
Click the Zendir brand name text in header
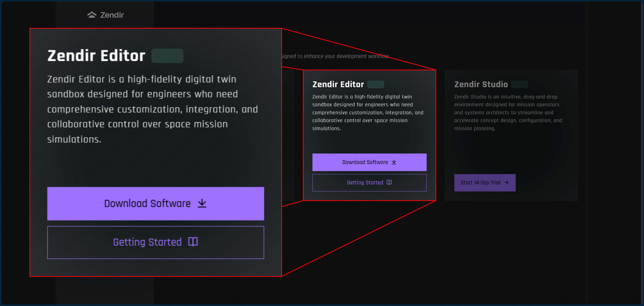[x=112, y=15]
